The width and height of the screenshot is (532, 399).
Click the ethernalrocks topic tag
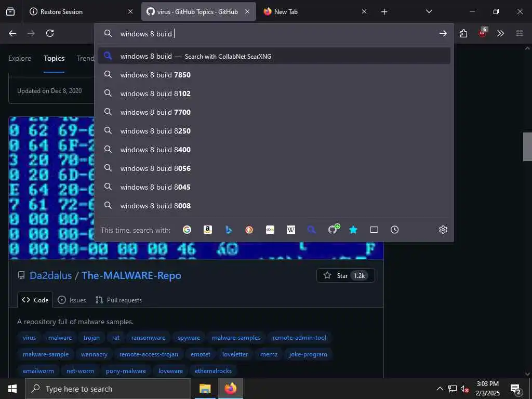click(x=213, y=371)
